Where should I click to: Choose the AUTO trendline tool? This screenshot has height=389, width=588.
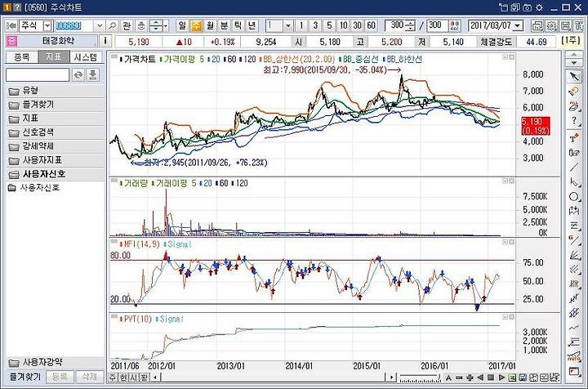574,356
